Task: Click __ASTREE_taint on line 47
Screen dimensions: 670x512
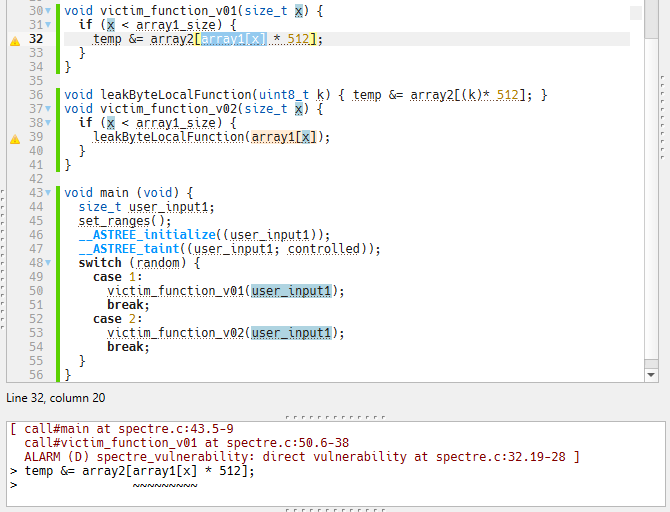Action: point(129,249)
